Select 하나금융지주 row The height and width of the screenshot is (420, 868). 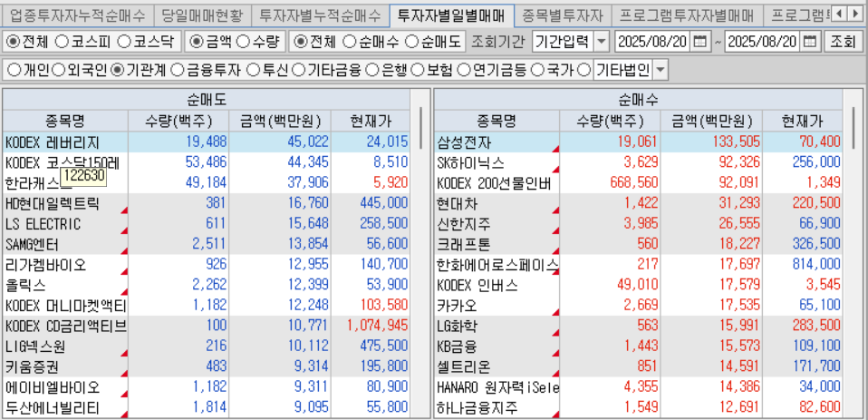(639, 408)
